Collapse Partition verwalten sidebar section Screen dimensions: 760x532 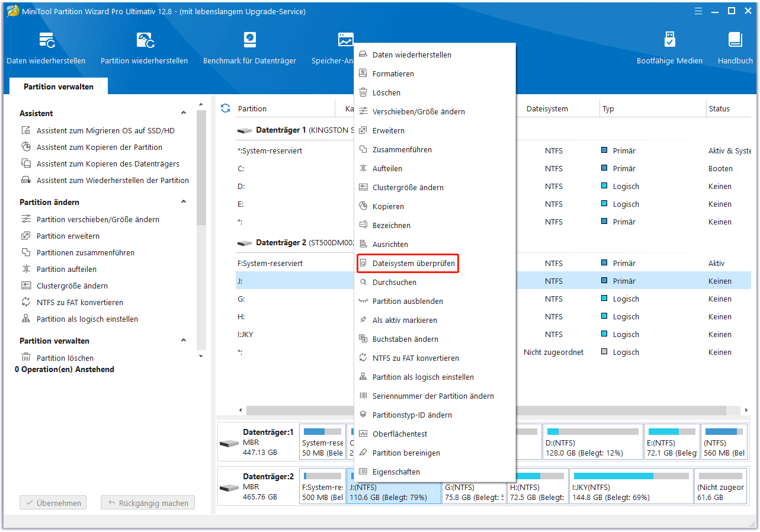click(x=184, y=341)
